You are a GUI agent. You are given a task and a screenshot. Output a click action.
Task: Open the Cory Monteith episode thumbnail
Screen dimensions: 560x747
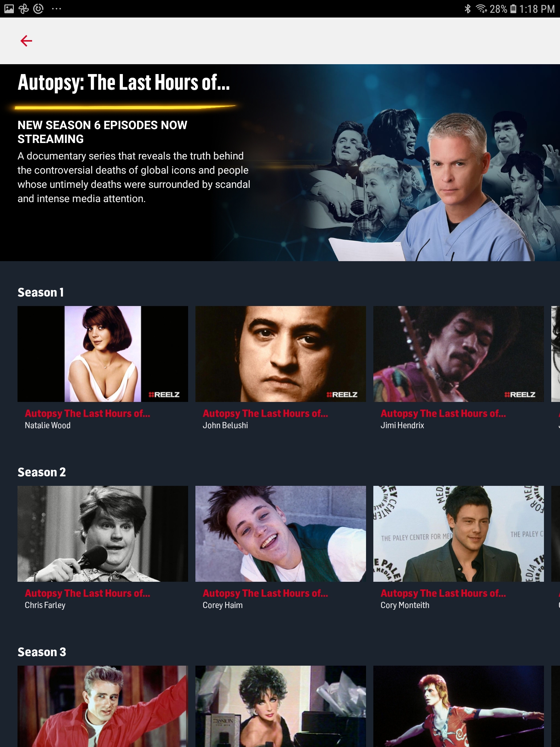459,534
